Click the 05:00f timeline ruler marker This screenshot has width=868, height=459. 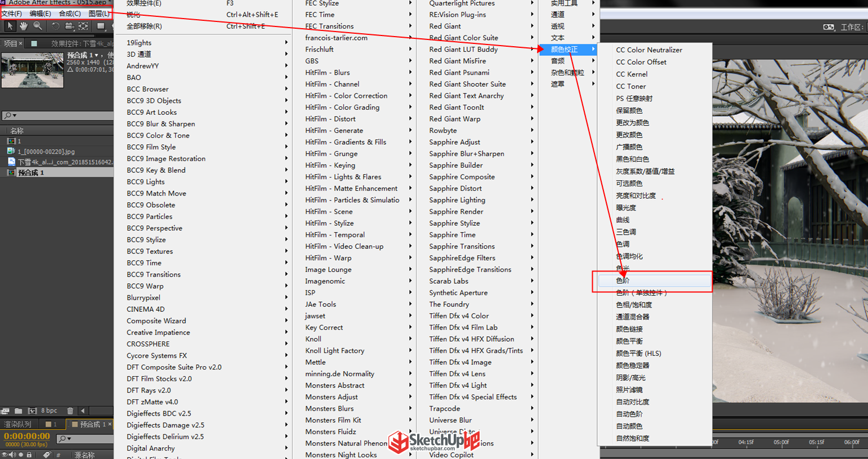pos(781,443)
